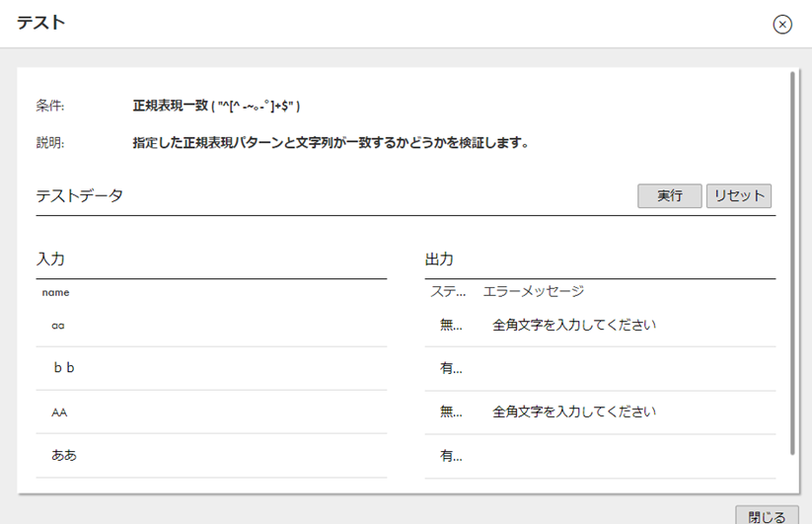Close the テスト dialog with the X icon

782,25
